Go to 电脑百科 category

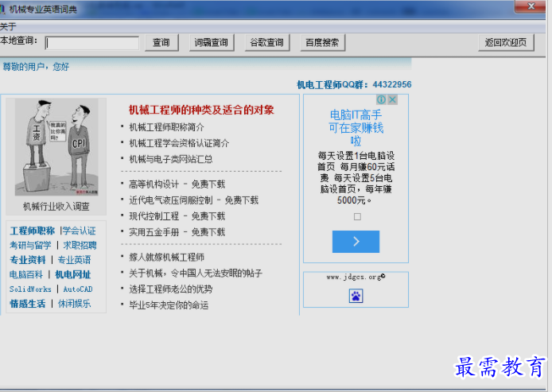pyautogui.click(x=26, y=274)
